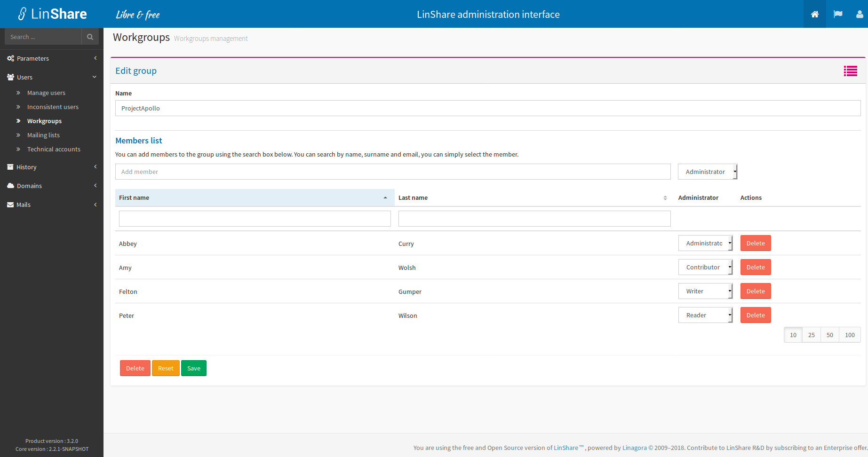Collapse the Users sidebar section
This screenshot has height=457, width=868.
tap(52, 77)
